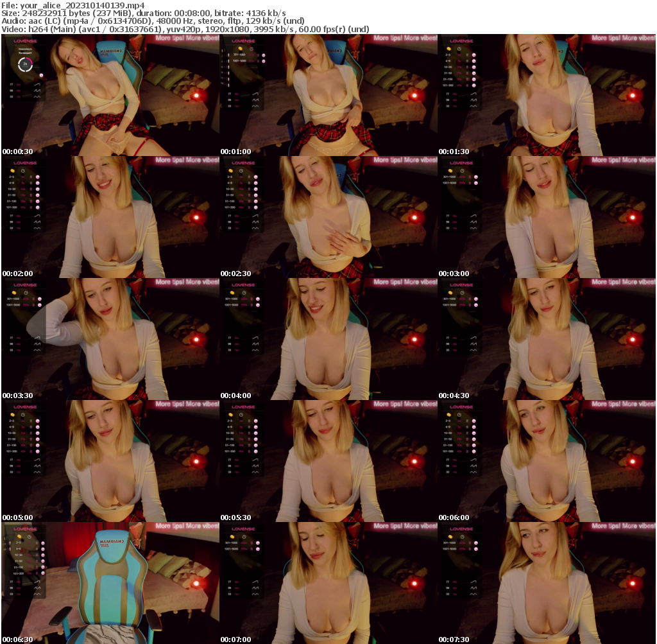The image size is (657, 644).
Task: Select the pink toy icon beside the 2~5 row
Action: pos(474,55)
